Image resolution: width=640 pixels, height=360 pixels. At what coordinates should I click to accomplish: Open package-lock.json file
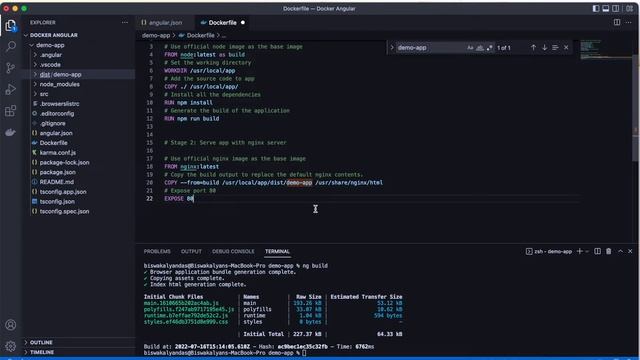click(64, 162)
